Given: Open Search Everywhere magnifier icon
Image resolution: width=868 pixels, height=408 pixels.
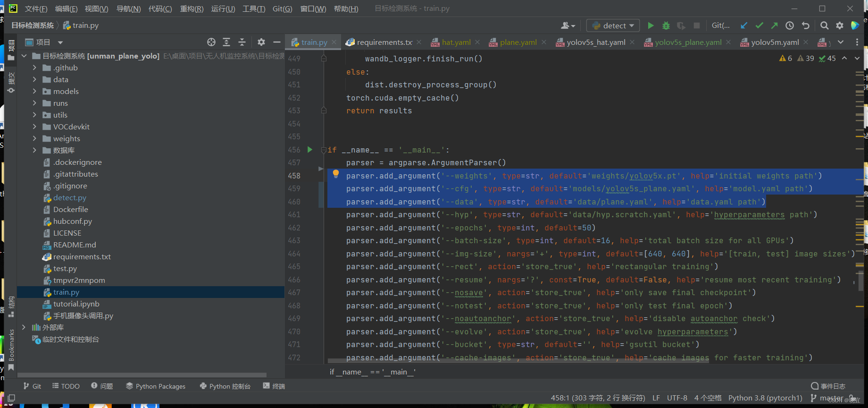Looking at the screenshot, I should [x=824, y=25].
